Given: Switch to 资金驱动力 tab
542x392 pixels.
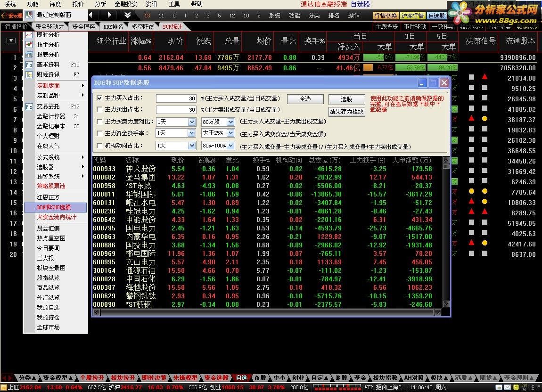Looking at the screenshot, I should pos(49,26).
